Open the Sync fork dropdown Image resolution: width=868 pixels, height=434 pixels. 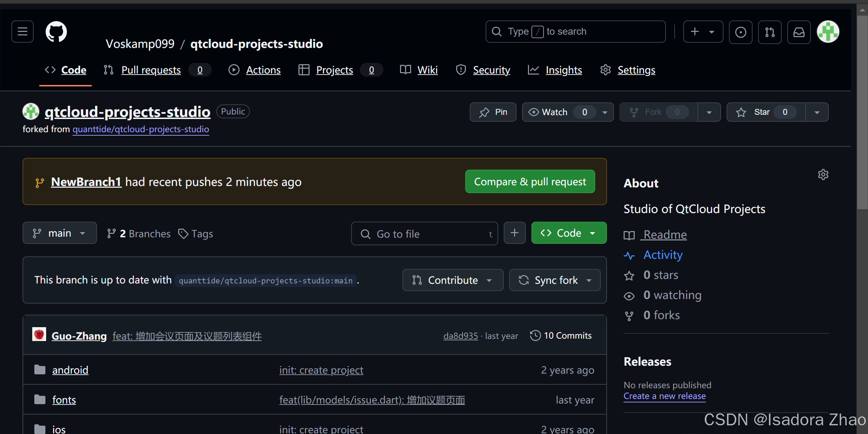[555, 280]
